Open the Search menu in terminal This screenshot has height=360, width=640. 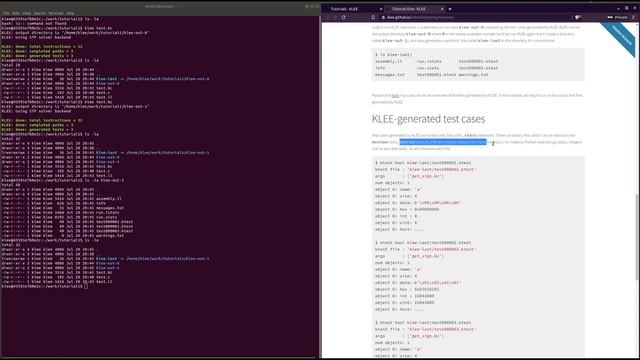pos(40,13)
